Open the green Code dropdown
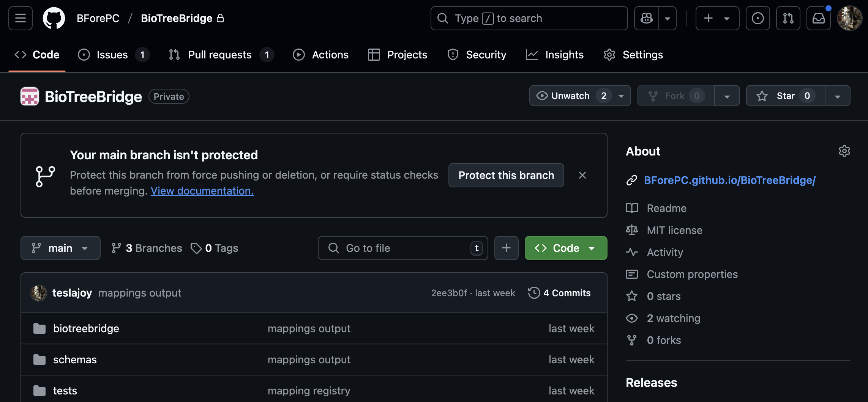Screen dimensions: 868x402 (x=566, y=248)
